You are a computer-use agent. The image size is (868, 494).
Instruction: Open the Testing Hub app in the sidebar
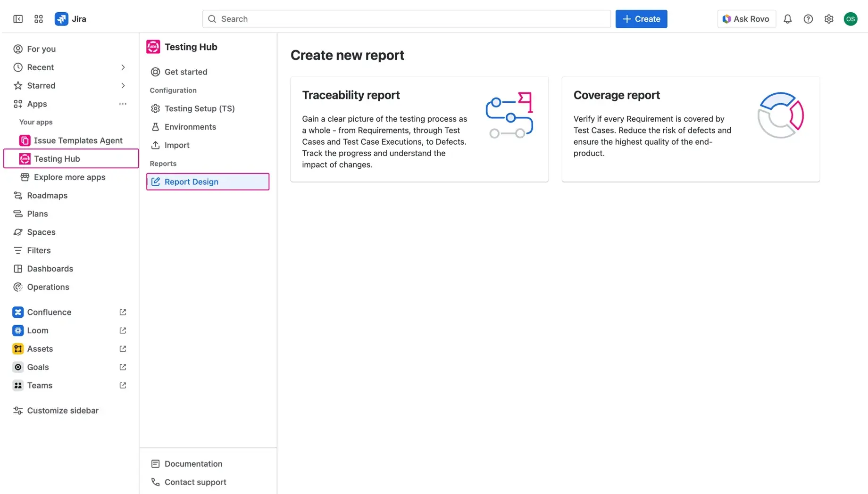57,158
